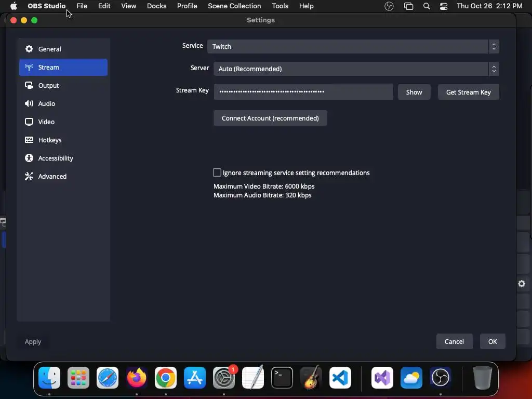Launch GarageBand from the dock

311,378
